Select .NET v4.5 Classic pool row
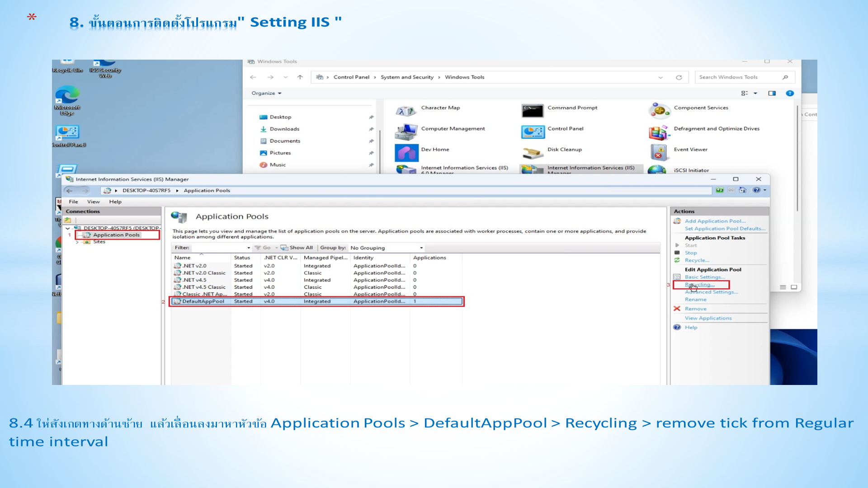 317,287
